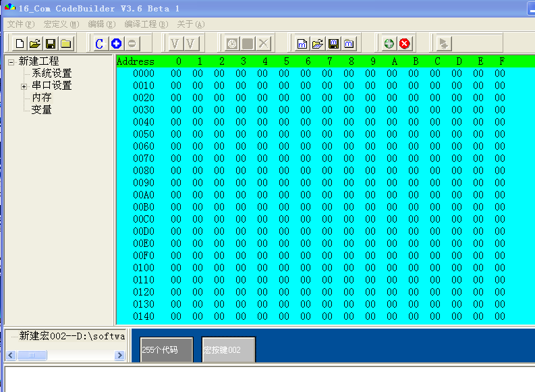Click the new blank file toolbar icon
The height and width of the screenshot is (392, 535).
[20, 43]
